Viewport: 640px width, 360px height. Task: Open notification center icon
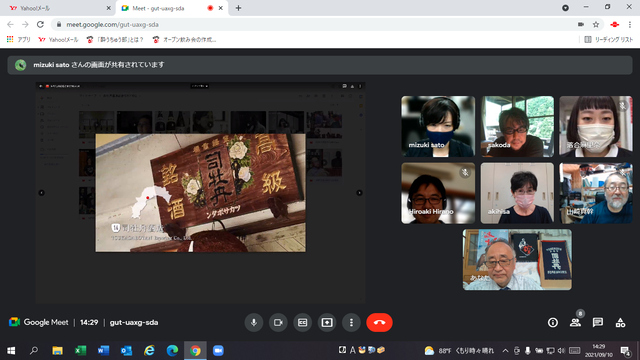625,351
